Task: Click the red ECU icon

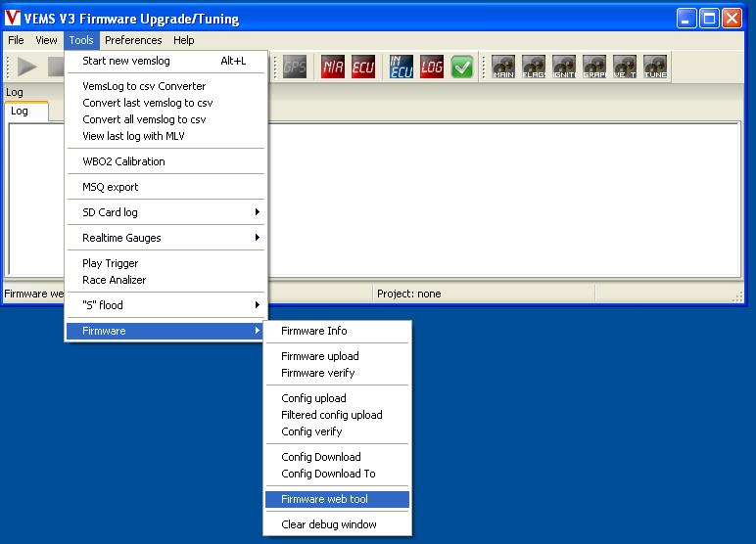Action: click(363, 67)
